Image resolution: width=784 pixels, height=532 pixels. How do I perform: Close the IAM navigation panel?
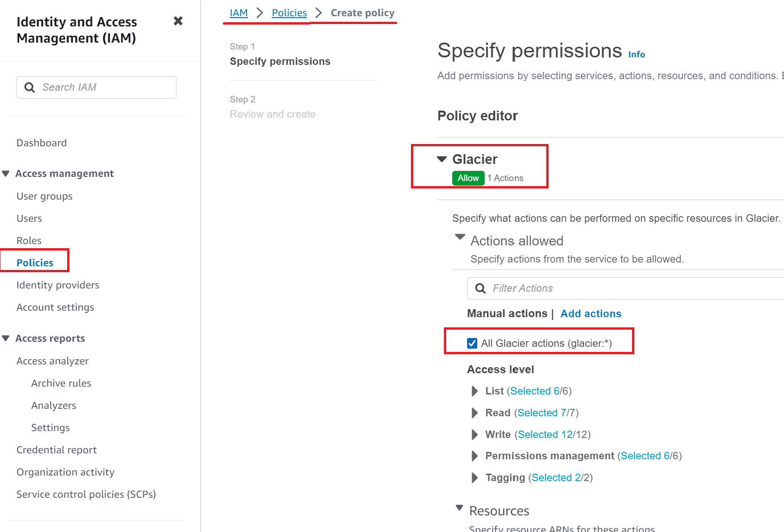point(178,21)
